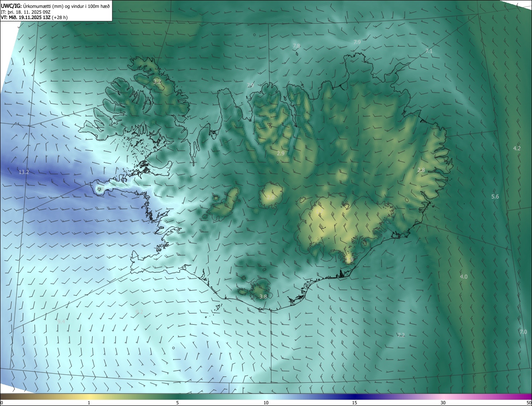Click the 2.0 value on the small glacier
Screen dimensions: 532x406
tap(271, 198)
